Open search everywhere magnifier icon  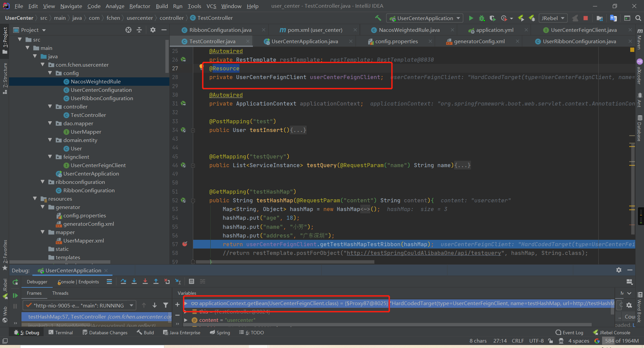[x=638, y=18]
